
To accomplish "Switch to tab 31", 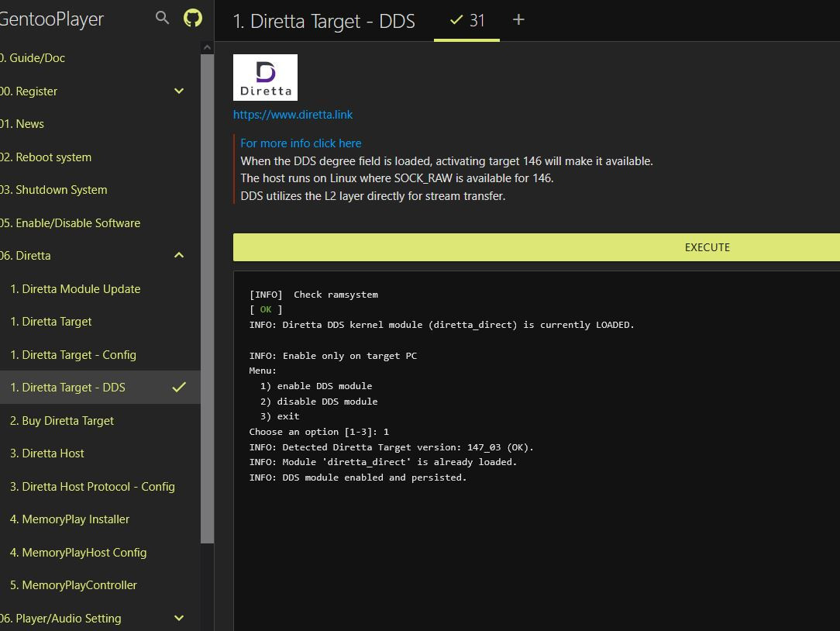I will pyautogui.click(x=466, y=21).
